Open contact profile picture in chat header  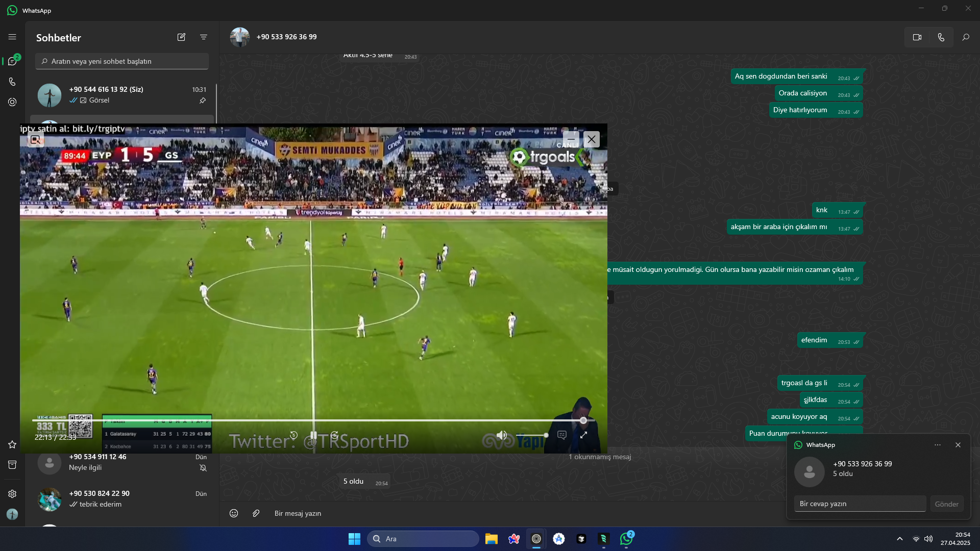(x=239, y=37)
